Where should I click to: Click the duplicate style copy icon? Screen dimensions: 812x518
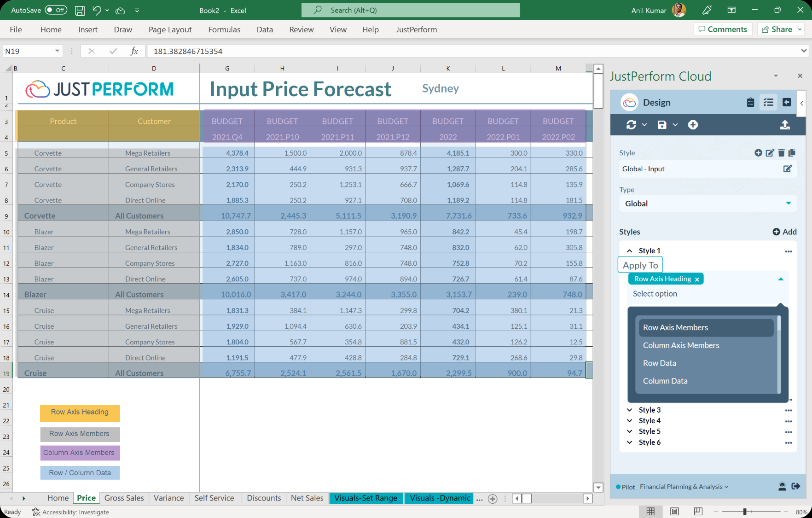792,153
